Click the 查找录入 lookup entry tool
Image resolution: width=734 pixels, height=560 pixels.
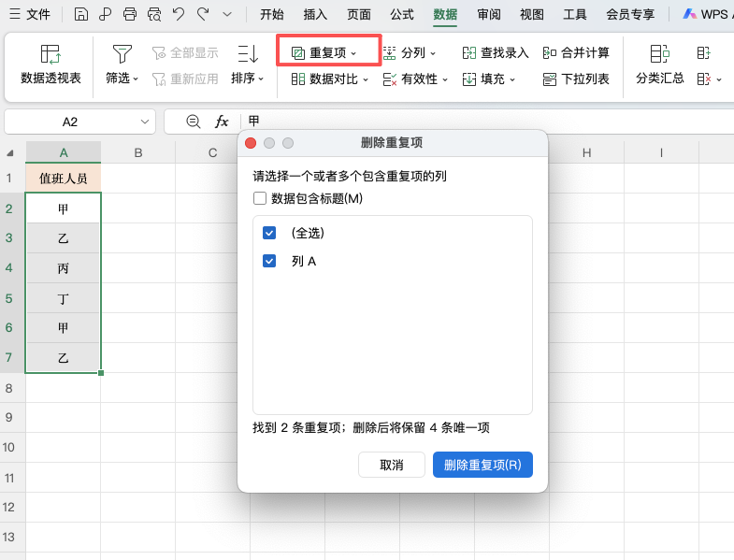496,53
